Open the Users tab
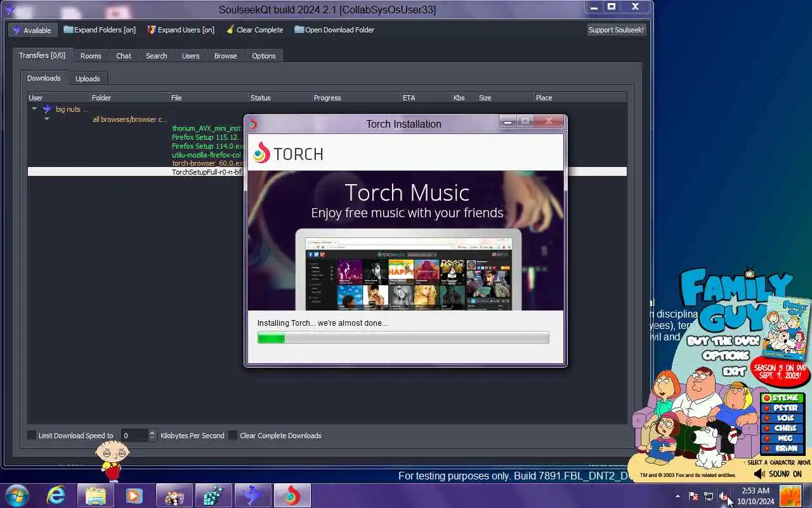 (x=191, y=56)
